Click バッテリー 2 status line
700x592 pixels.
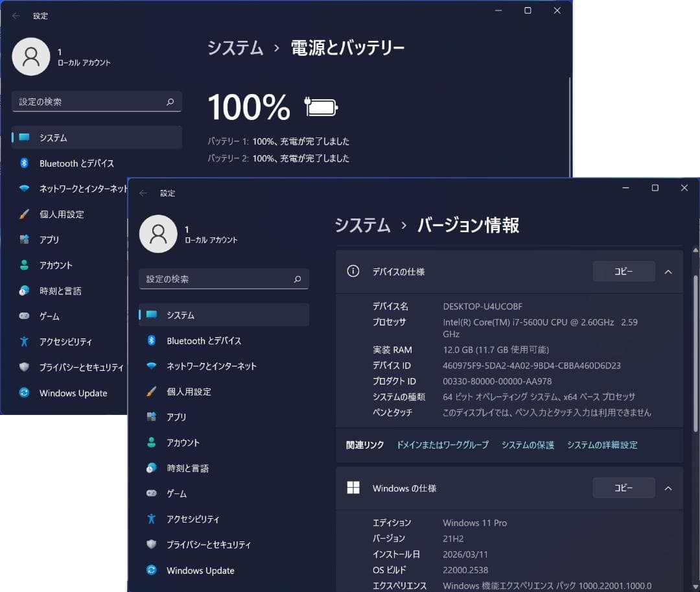(x=278, y=158)
